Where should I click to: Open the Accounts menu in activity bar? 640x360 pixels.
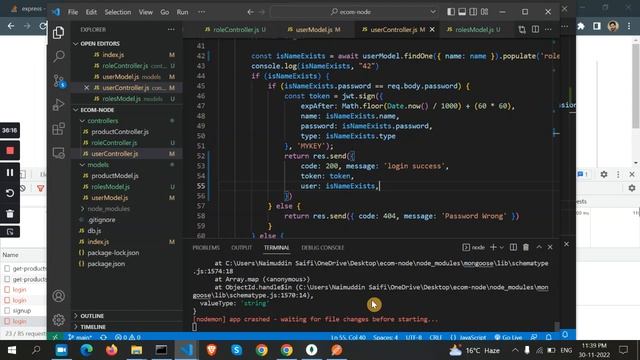58,296
